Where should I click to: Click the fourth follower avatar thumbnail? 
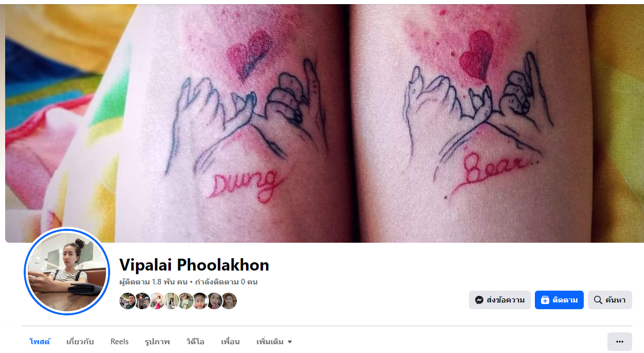pyautogui.click(x=171, y=301)
